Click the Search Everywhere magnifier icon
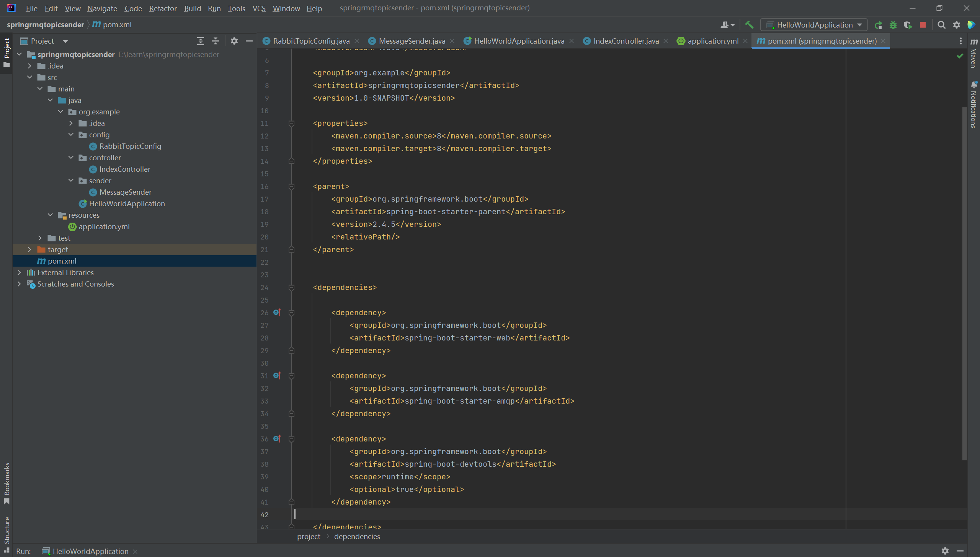This screenshot has width=980, height=557. click(x=941, y=25)
